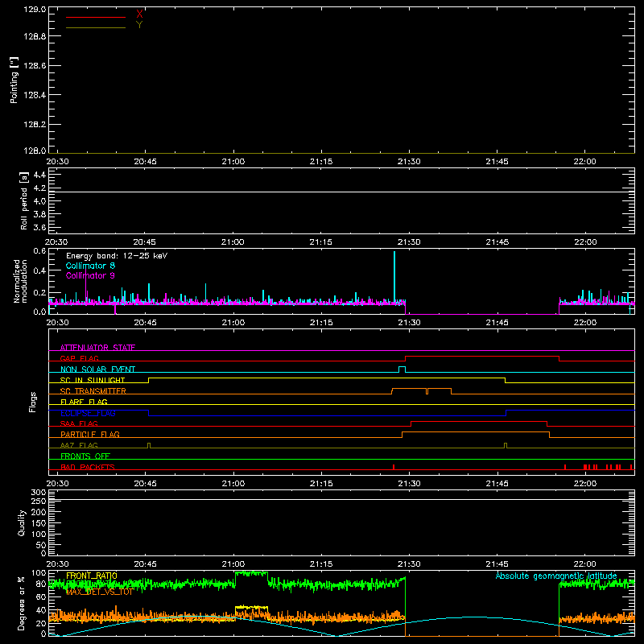
Task: Click the 21:15 time label under the Quality panel
Action: point(321,564)
